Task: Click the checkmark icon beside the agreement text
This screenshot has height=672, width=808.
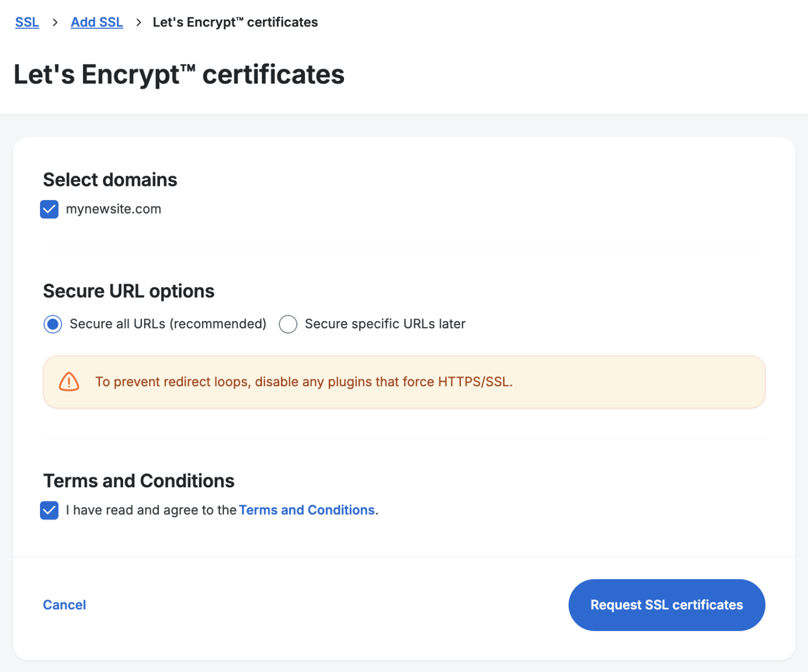Action: pos(49,510)
